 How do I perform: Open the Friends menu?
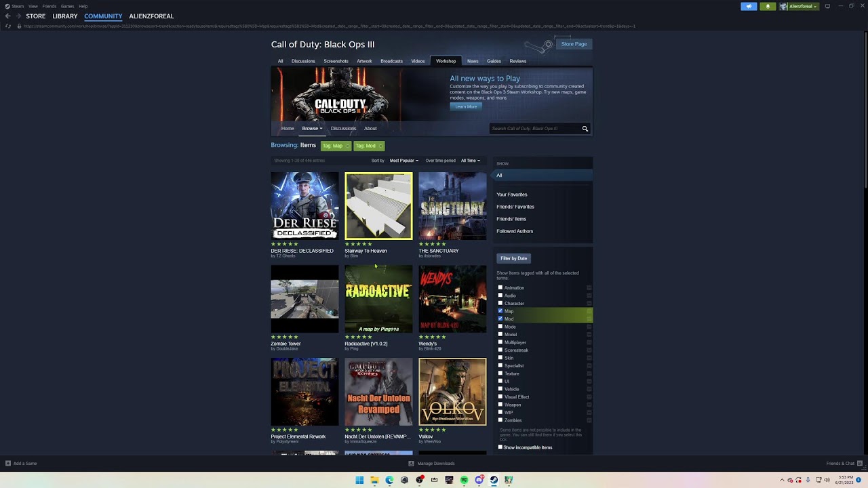coord(50,6)
